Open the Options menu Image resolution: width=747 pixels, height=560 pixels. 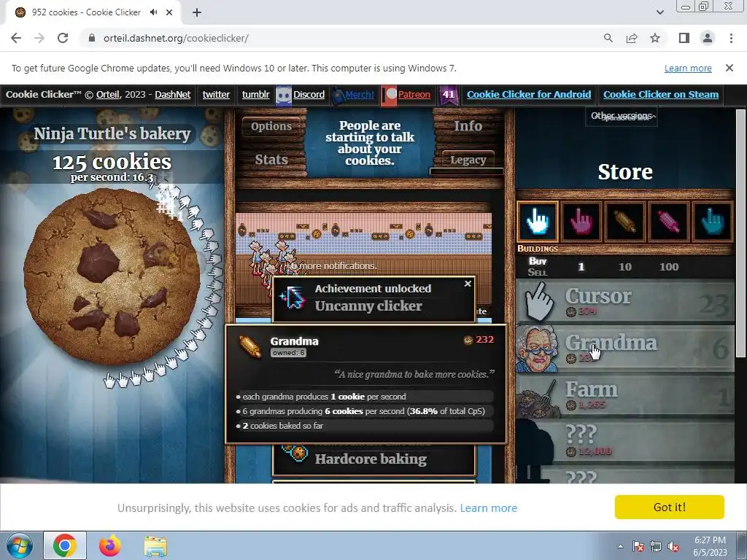click(x=271, y=126)
